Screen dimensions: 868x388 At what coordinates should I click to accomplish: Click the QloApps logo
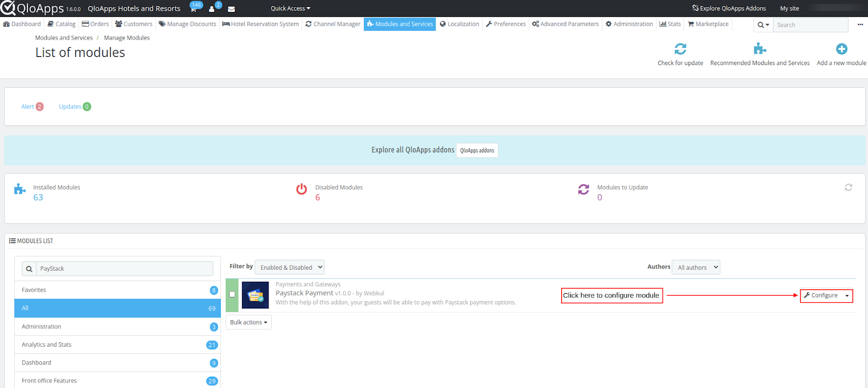(x=32, y=8)
